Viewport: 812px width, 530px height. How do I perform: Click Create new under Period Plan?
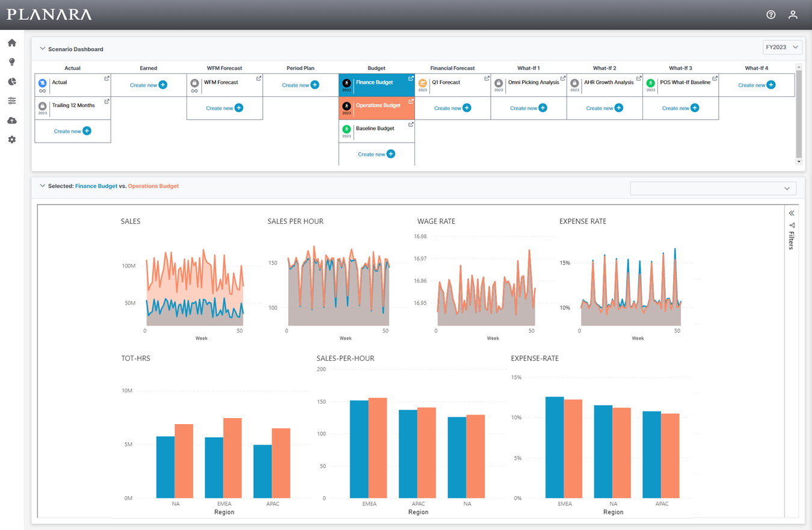(301, 85)
